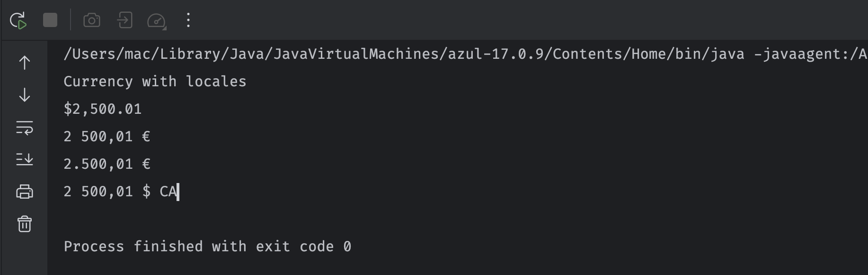
Task: Click the "Currency with locales" output line
Action: [x=155, y=82]
